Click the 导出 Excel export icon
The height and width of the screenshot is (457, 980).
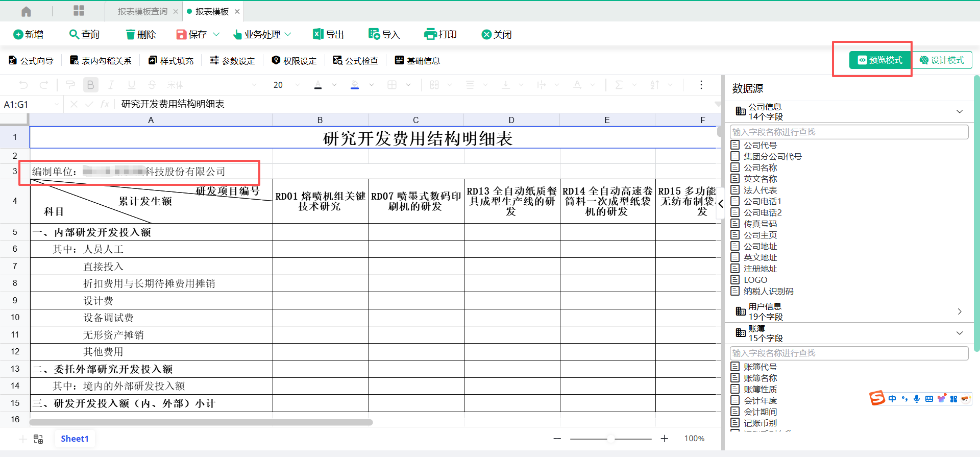(x=318, y=34)
